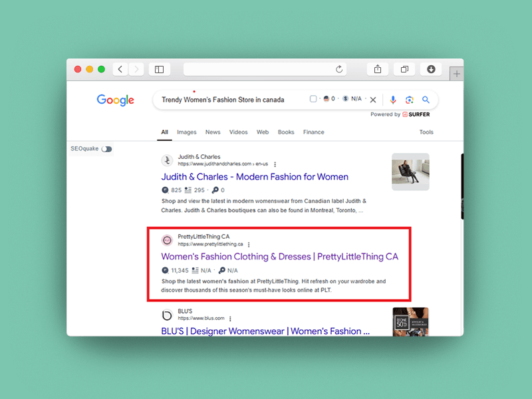Open Safari tab overview

tap(404, 69)
